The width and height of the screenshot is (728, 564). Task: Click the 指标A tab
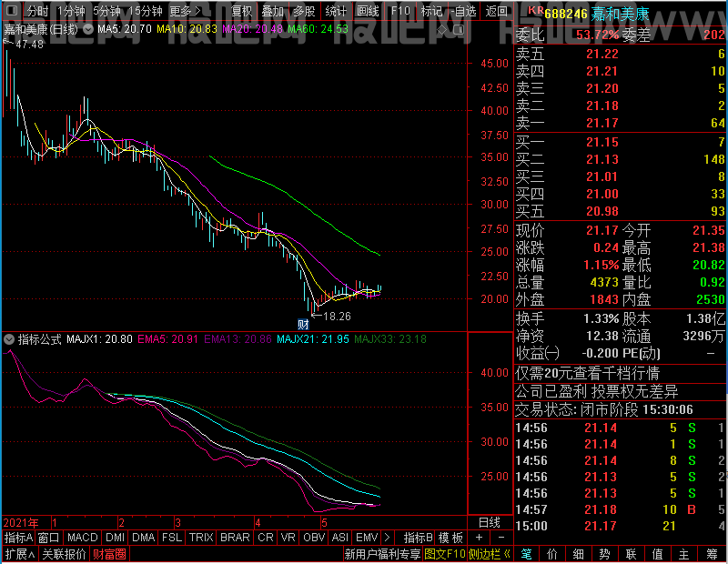(18, 538)
